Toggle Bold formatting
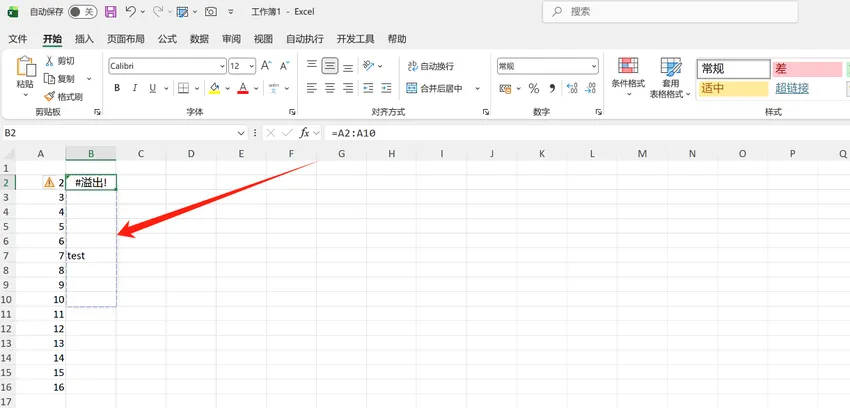Viewport: 850px width, 408px height. pos(117,88)
